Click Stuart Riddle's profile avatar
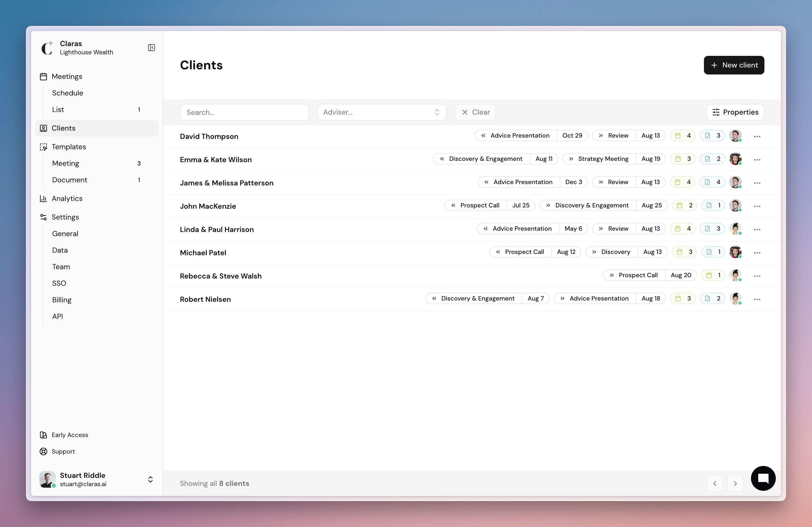 coord(47,479)
